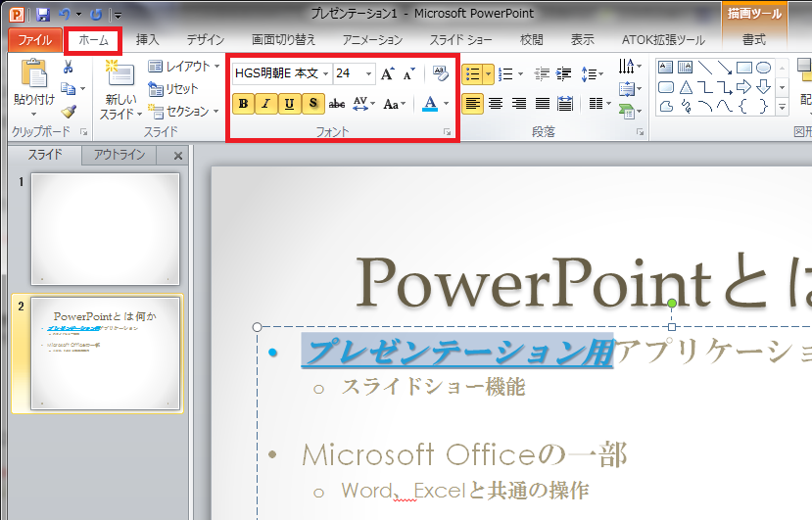
Task: Toggle Strikethrough abc button
Action: pos(337,104)
